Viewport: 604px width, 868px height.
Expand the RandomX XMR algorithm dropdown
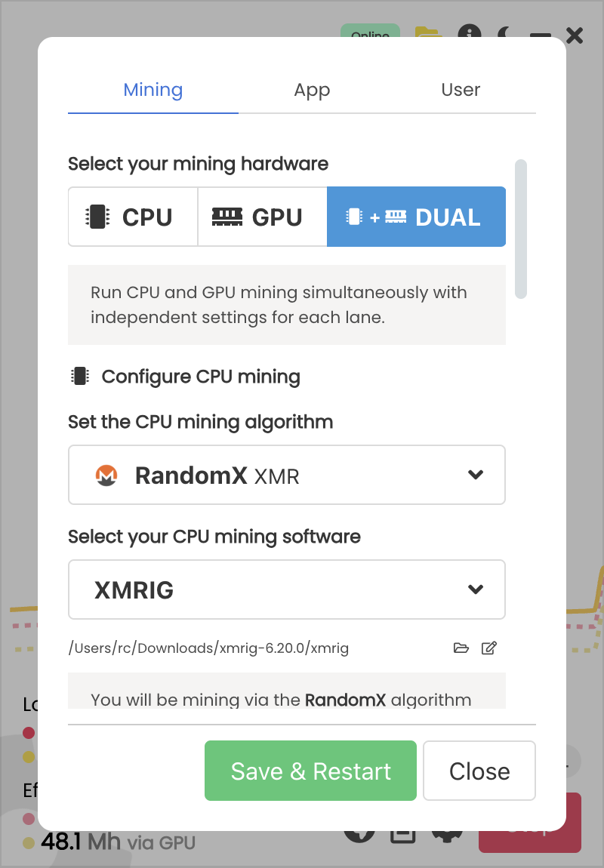coord(287,475)
